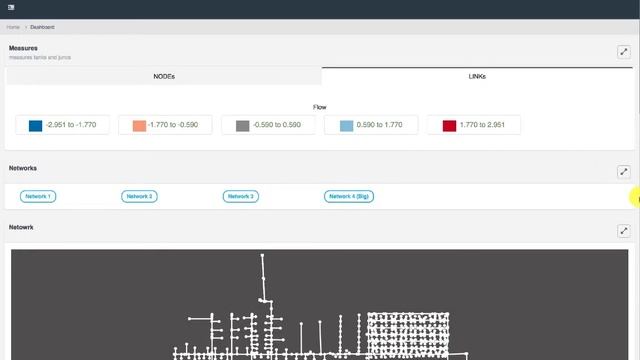Viewport: 640px width, 360px height.
Task: Click the -2.951 to -1.770 legend label
Action: (71, 125)
